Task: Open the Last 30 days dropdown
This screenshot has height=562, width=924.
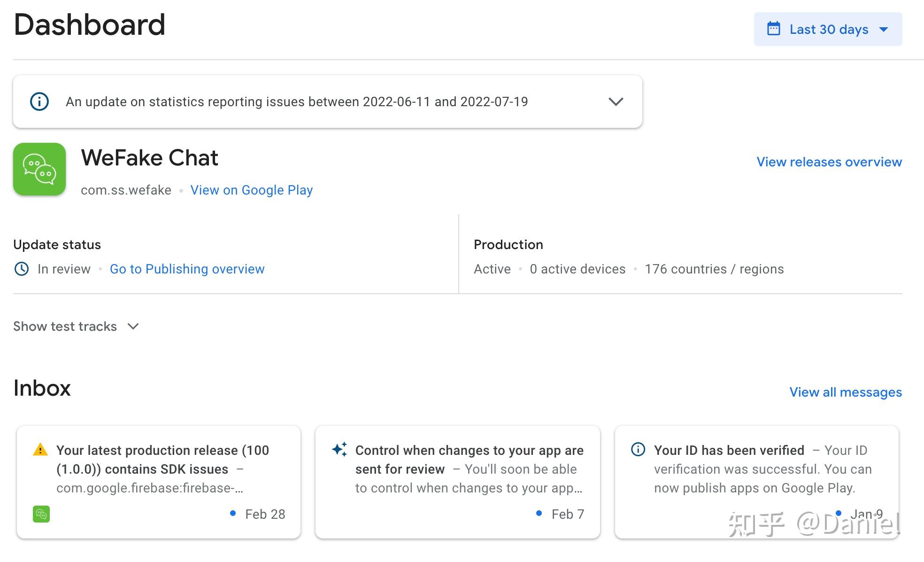Action: (828, 29)
